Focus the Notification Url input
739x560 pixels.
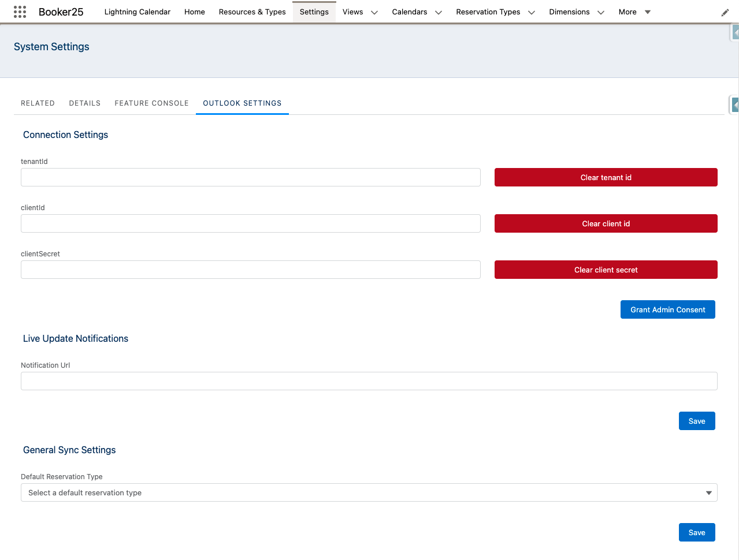click(x=369, y=381)
